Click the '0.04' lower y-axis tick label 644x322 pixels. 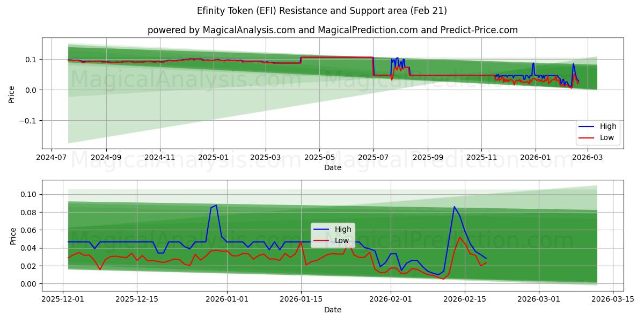[29, 248]
